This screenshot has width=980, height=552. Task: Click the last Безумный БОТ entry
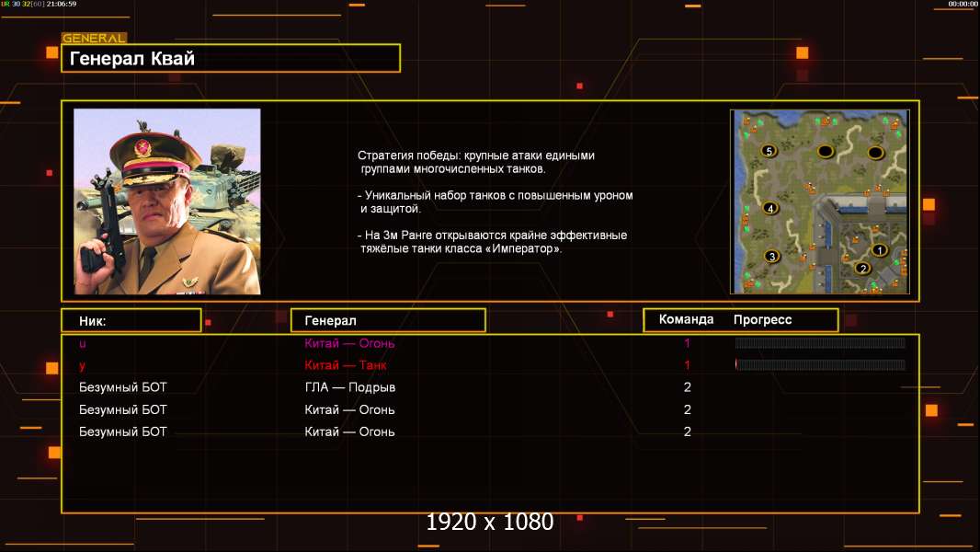click(122, 432)
